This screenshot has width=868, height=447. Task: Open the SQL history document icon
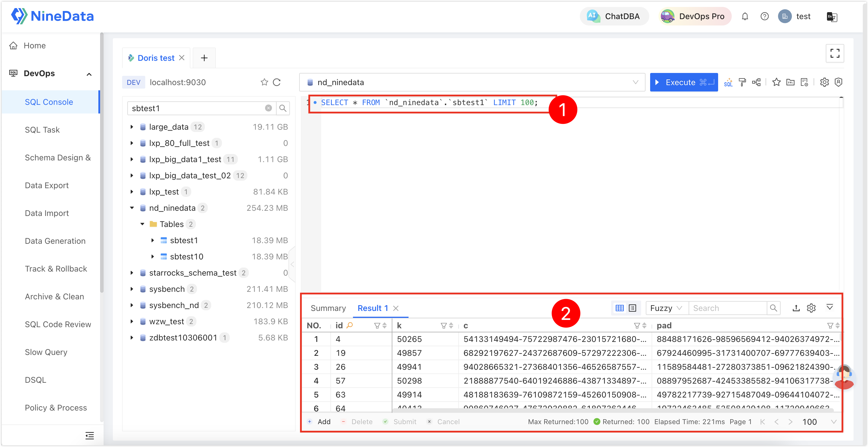pos(804,82)
